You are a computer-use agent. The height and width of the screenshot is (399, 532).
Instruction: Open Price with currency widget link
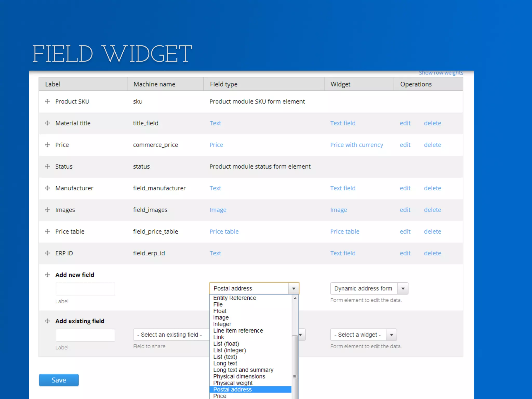click(357, 145)
